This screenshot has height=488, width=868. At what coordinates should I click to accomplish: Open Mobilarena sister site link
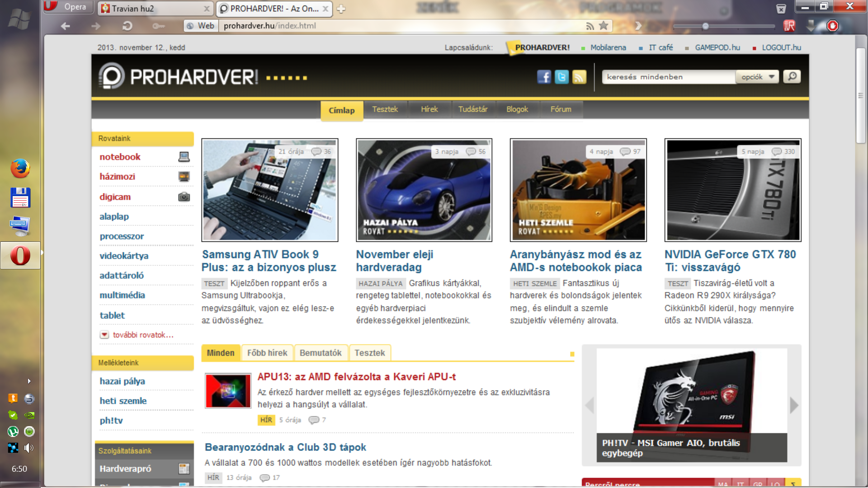pyautogui.click(x=608, y=47)
